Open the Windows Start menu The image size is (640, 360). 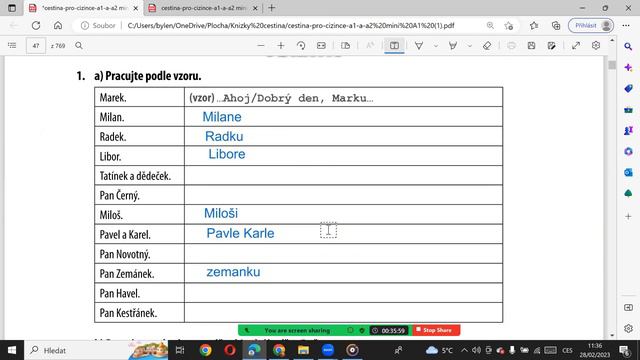[x=12, y=350]
